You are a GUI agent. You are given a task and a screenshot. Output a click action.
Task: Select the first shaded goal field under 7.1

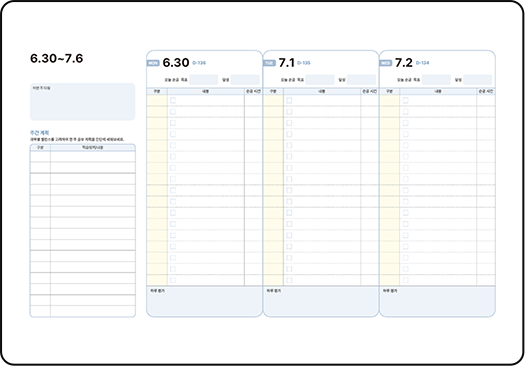coord(320,80)
